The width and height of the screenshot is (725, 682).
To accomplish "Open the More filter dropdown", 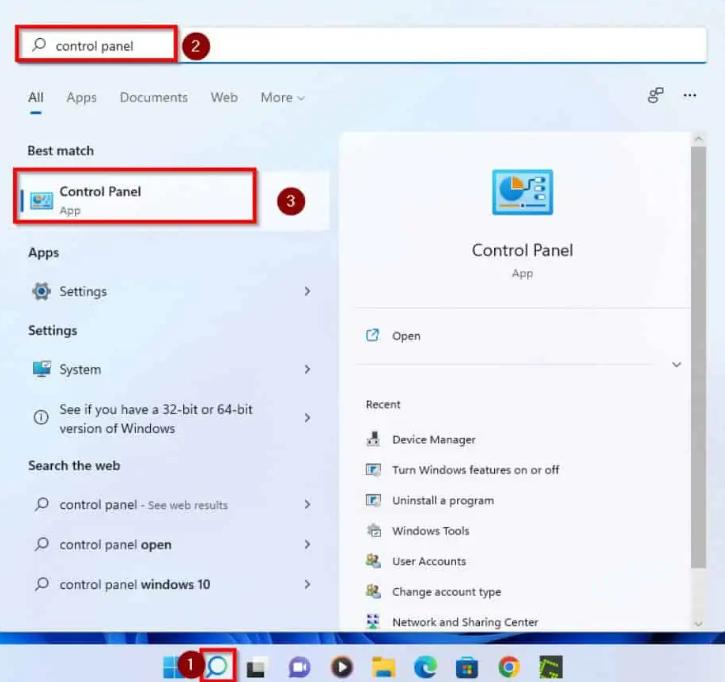I will (283, 97).
